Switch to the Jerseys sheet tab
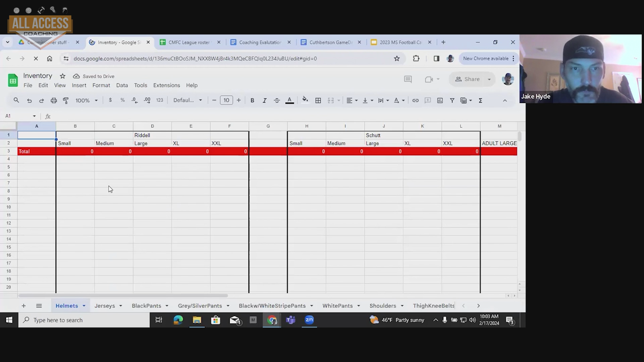 [105, 306]
